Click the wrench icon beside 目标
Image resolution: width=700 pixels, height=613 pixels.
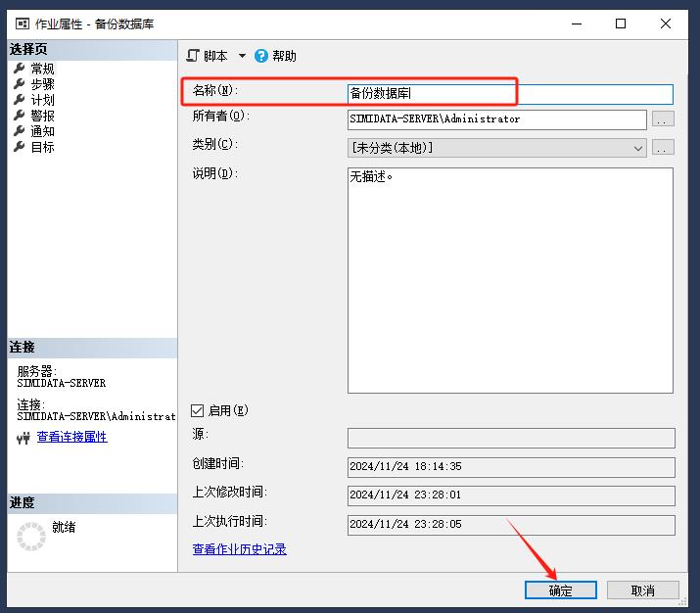coord(20,147)
